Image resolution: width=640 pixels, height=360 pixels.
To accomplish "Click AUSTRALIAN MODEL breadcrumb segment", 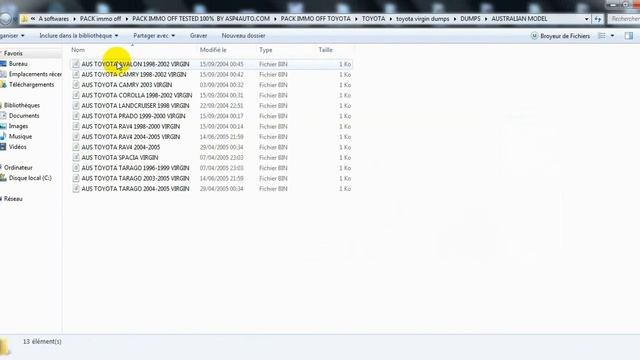I will 519,19.
